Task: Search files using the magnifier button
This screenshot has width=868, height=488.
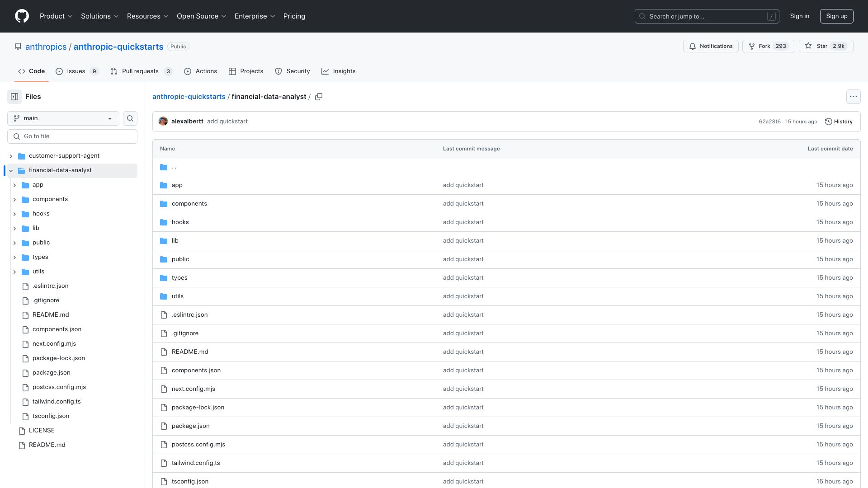Action: (130, 118)
